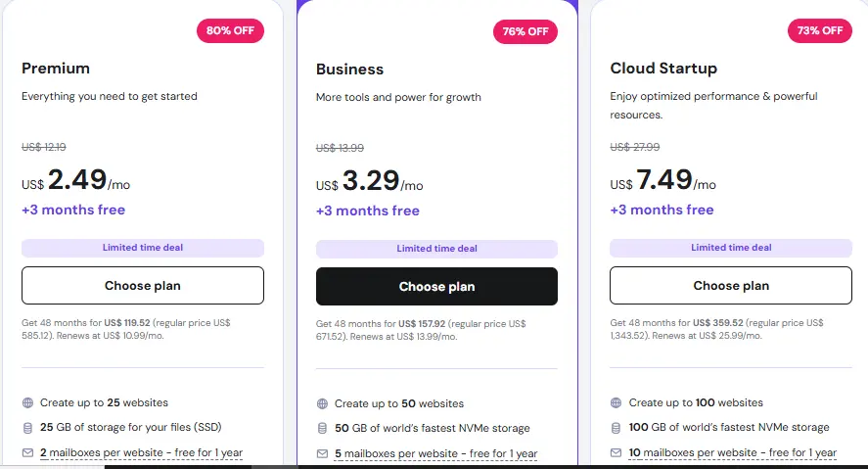Click storage icon beside 25 GB storage
The width and height of the screenshot is (868, 469).
[x=27, y=428]
